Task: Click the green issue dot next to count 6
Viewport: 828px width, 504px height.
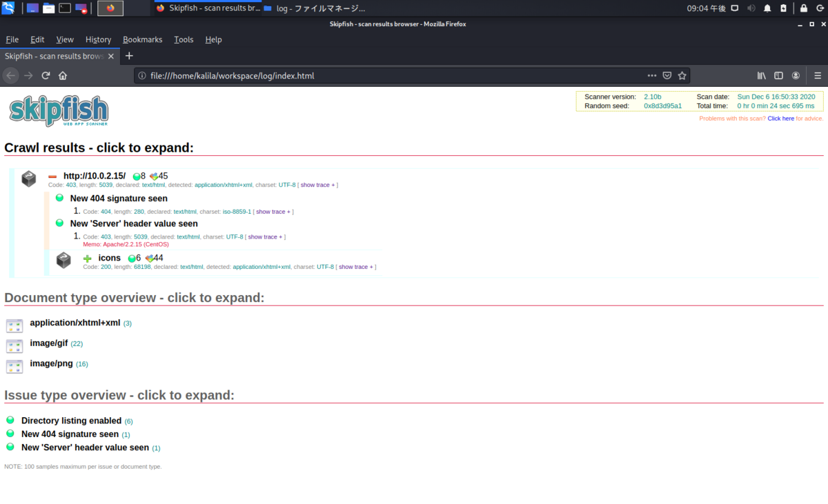Action: pos(132,259)
